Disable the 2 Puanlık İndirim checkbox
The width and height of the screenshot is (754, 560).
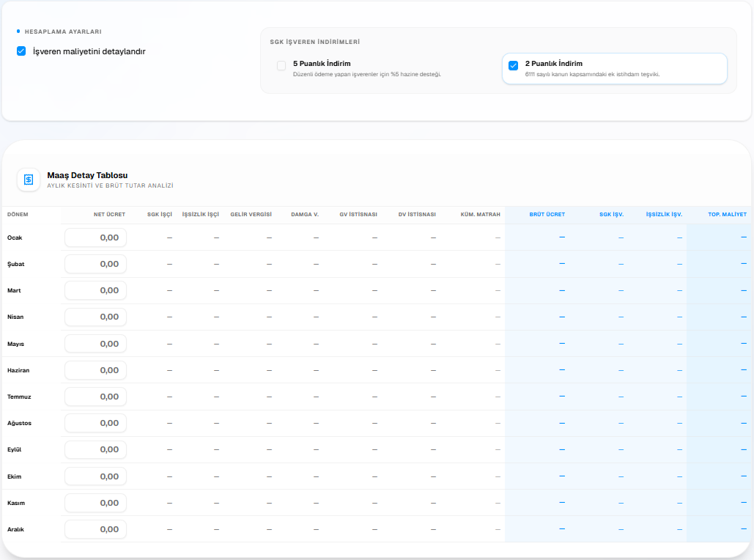click(x=513, y=65)
